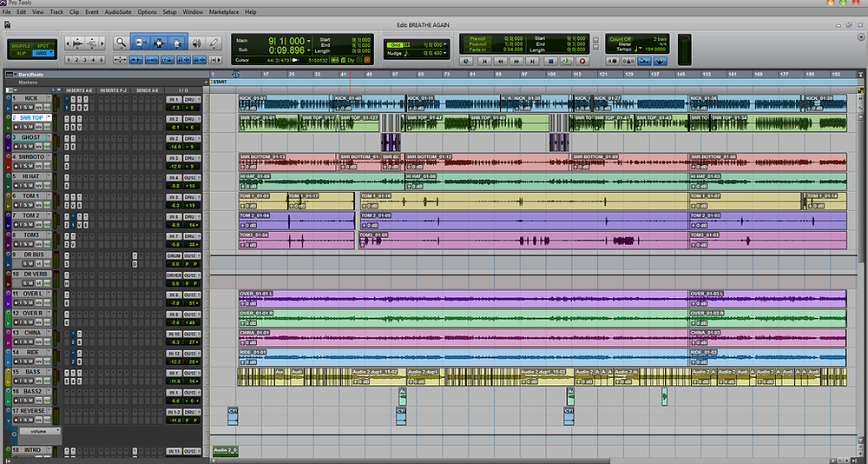Toggle the Tempo Ruler enable button

661,61
